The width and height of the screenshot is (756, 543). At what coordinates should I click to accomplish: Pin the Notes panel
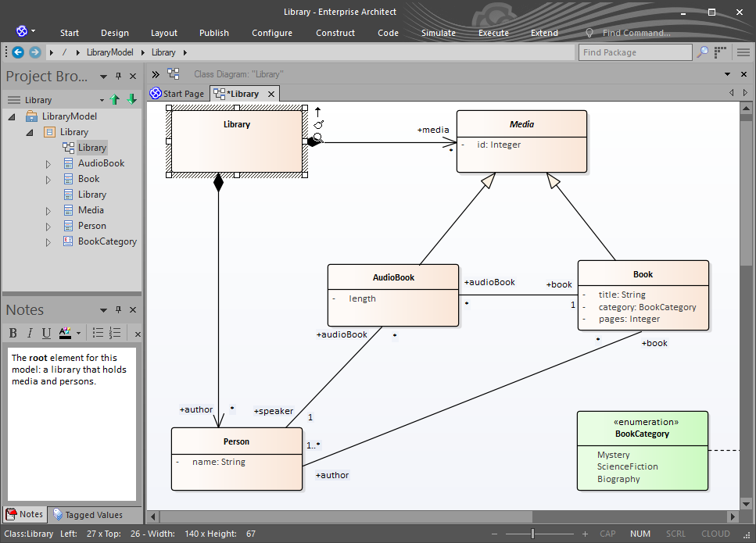[118, 310]
